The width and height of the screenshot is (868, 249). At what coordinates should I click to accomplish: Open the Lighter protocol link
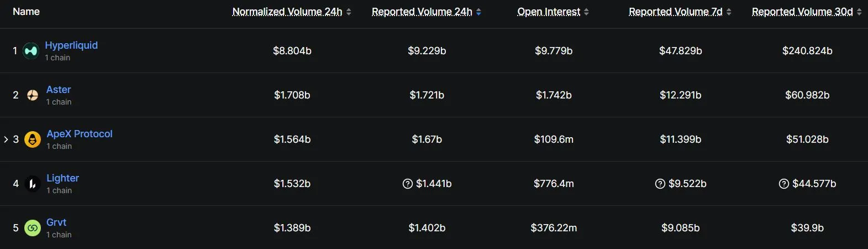click(62, 178)
